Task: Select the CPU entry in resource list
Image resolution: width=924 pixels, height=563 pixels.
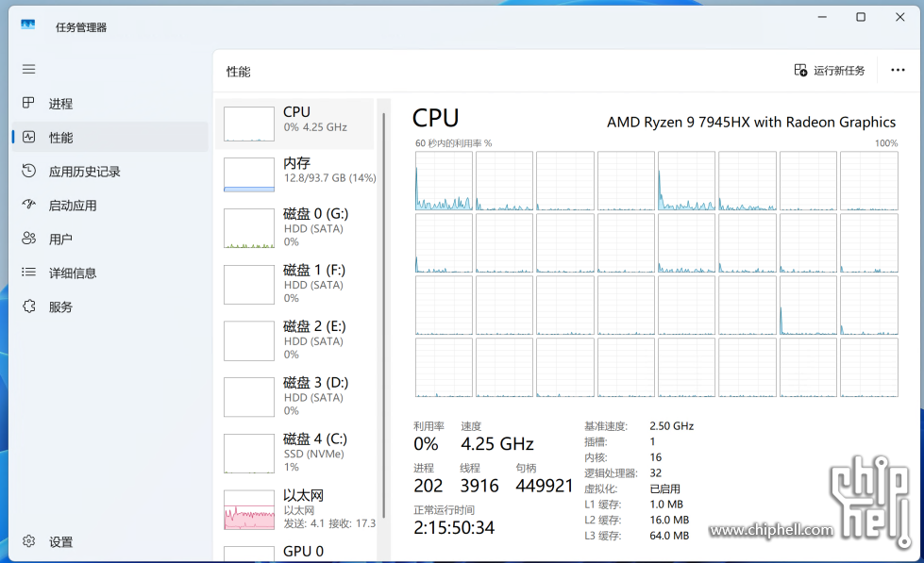Action: (295, 124)
